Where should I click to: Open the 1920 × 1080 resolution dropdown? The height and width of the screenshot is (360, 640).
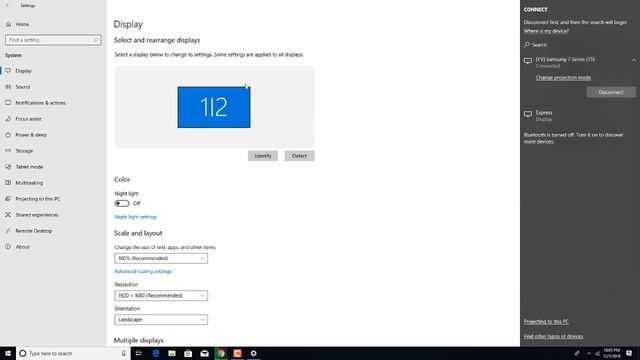161,296
